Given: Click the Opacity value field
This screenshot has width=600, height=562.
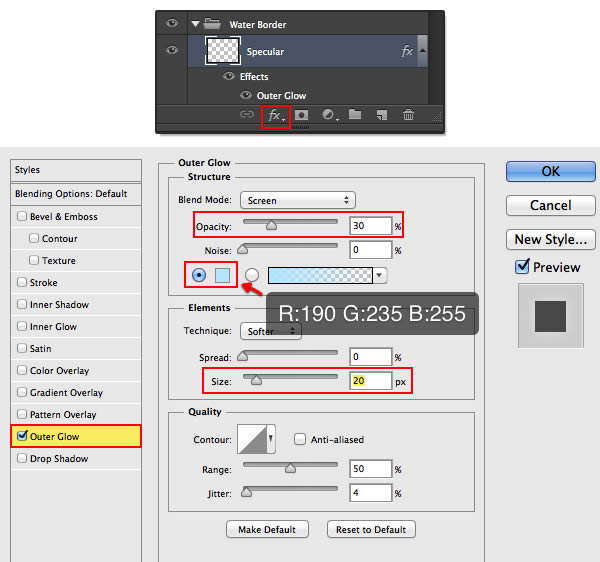Looking at the screenshot, I should pyautogui.click(x=370, y=226).
